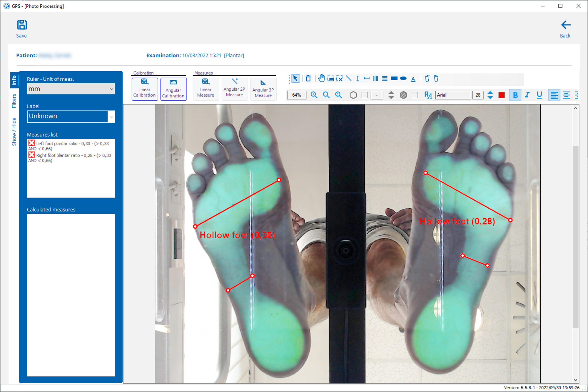Choose the ellipse shape tool
This screenshot has height=392, width=588.
click(x=403, y=79)
